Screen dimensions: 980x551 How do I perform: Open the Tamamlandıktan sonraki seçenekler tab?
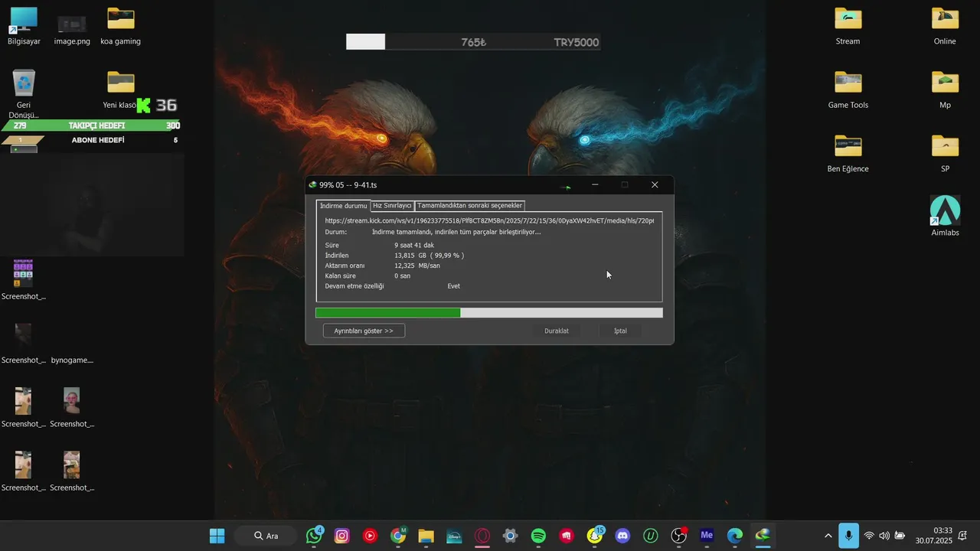click(x=469, y=206)
